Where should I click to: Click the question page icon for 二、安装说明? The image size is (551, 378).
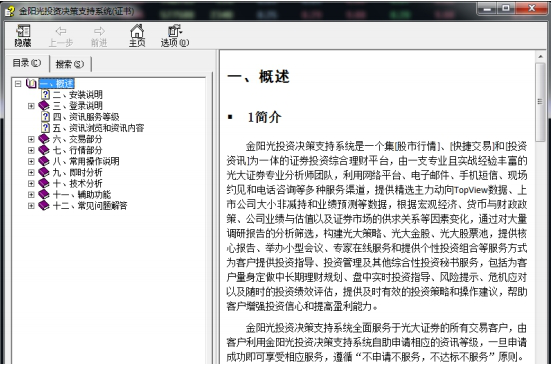click(x=45, y=94)
